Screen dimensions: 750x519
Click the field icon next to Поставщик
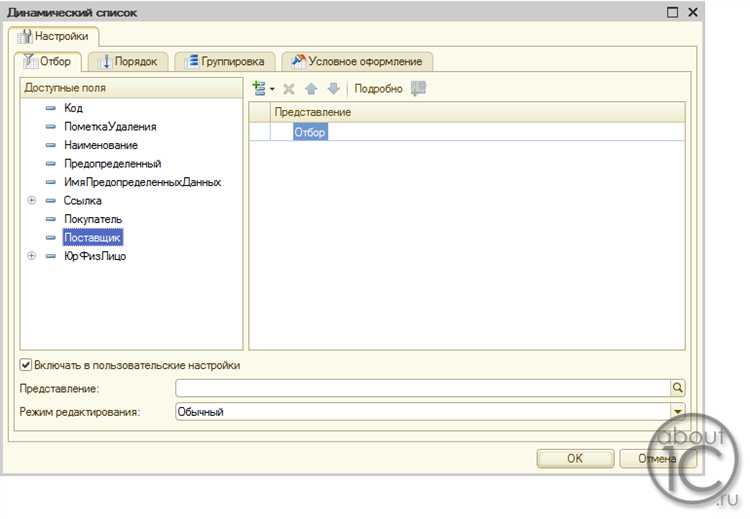(51, 237)
